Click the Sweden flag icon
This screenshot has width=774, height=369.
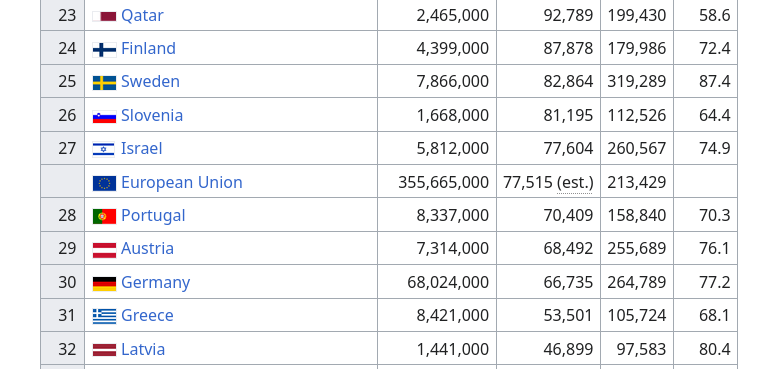click(x=104, y=83)
